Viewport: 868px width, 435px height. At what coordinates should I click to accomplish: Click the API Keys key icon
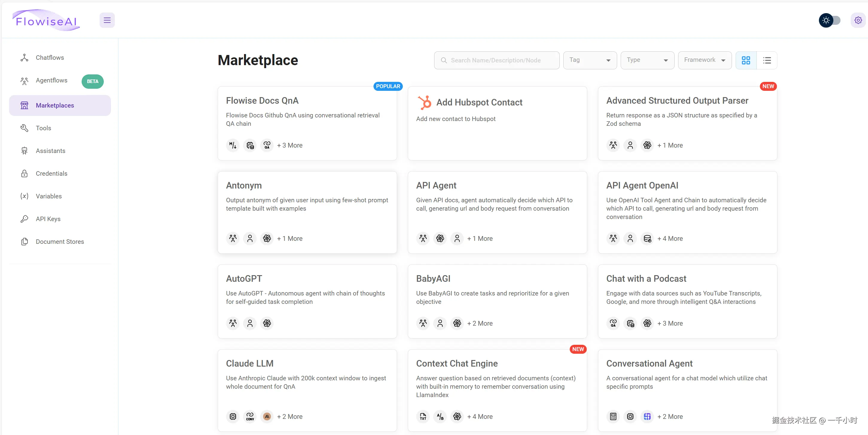(24, 219)
